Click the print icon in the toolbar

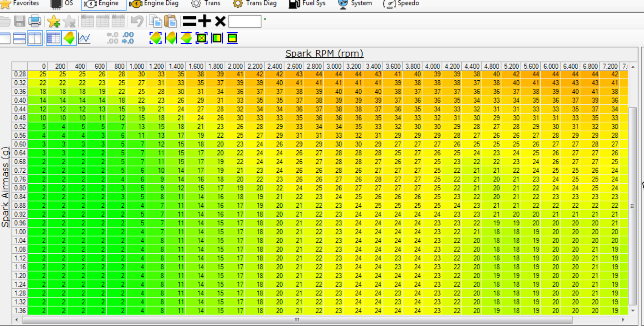[35, 21]
